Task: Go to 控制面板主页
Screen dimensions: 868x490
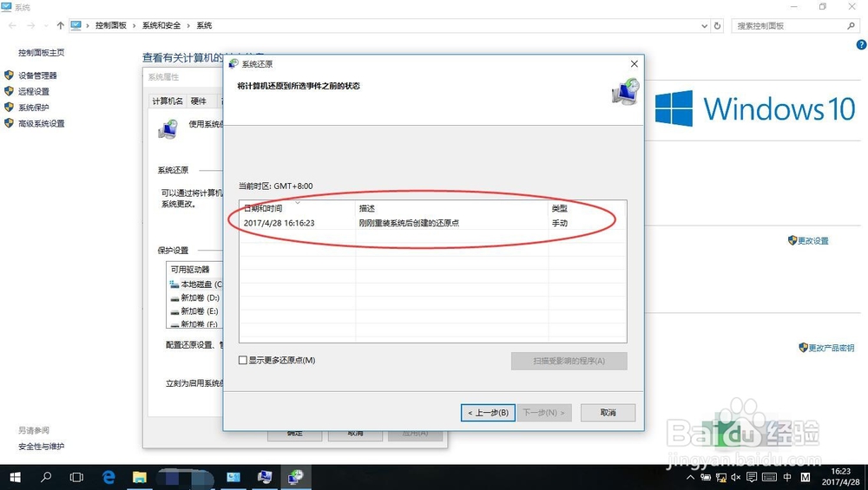Action: [x=41, y=53]
